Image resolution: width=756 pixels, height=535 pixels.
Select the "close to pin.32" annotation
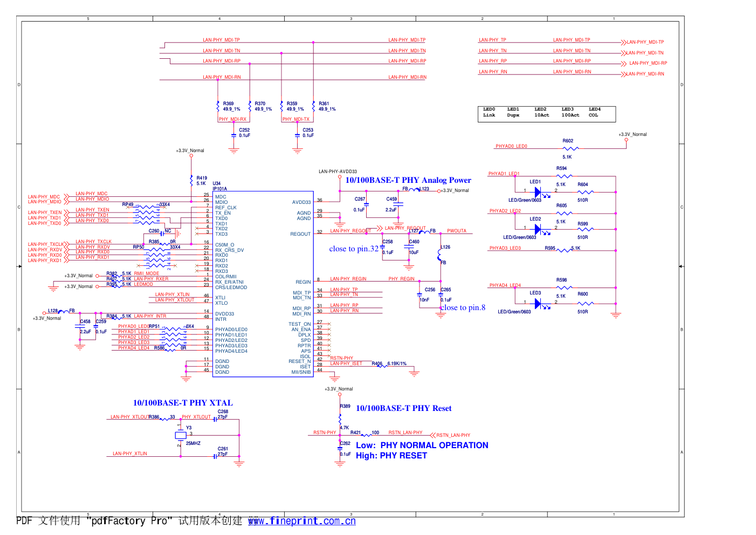coord(354,249)
